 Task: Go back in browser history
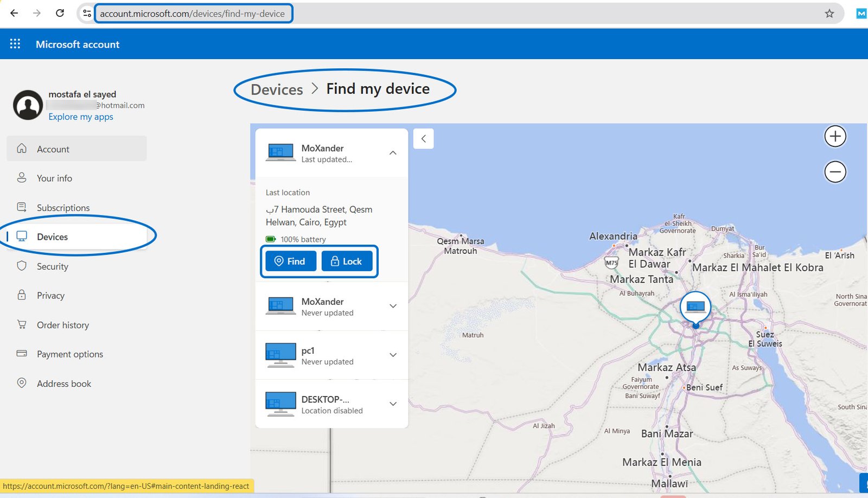(14, 13)
